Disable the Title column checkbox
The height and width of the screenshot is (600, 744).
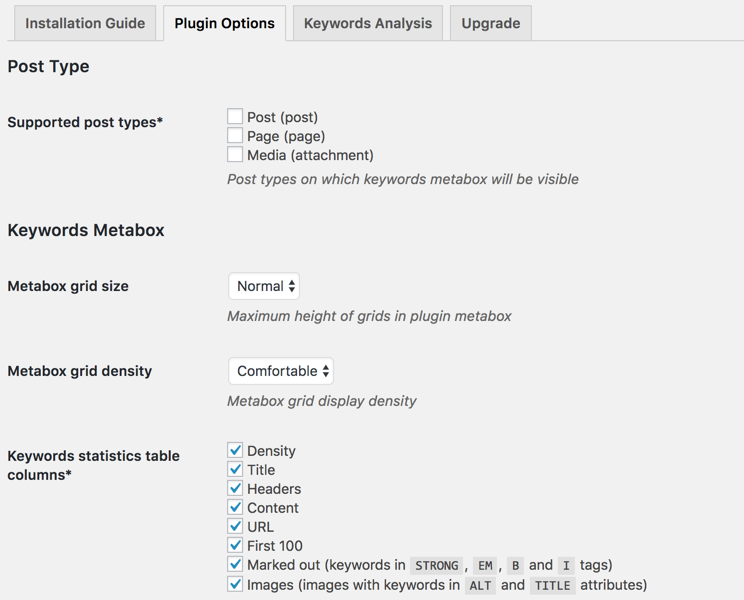235,470
